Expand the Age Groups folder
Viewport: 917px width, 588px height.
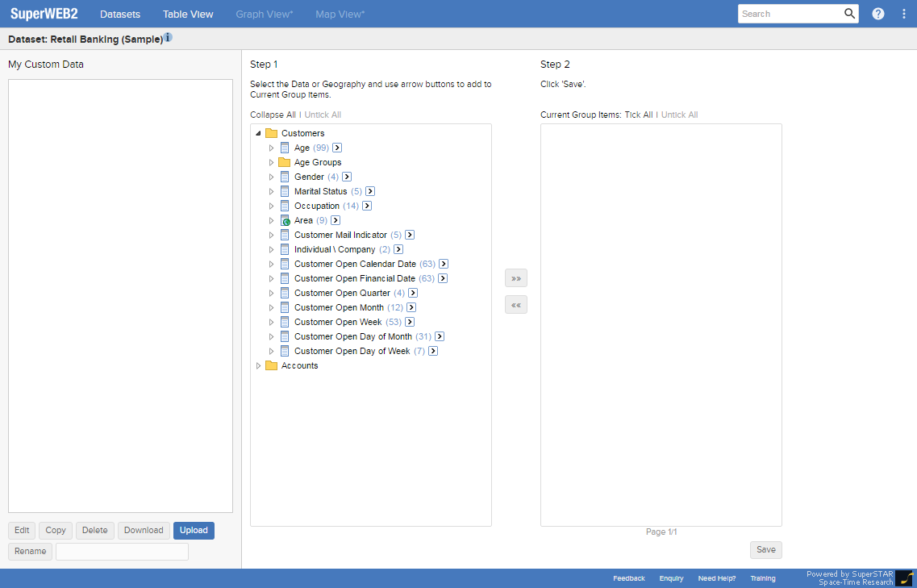(x=272, y=162)
